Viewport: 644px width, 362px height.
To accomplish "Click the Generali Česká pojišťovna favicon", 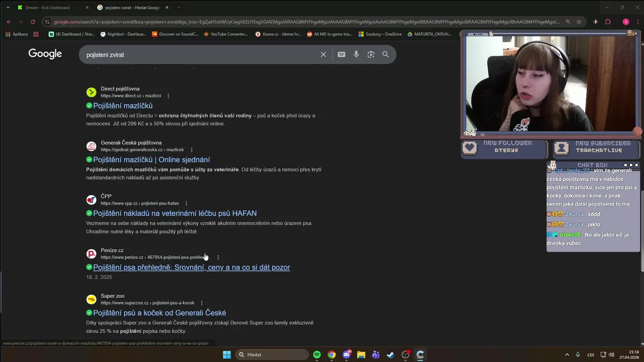I will coord(91,146).
